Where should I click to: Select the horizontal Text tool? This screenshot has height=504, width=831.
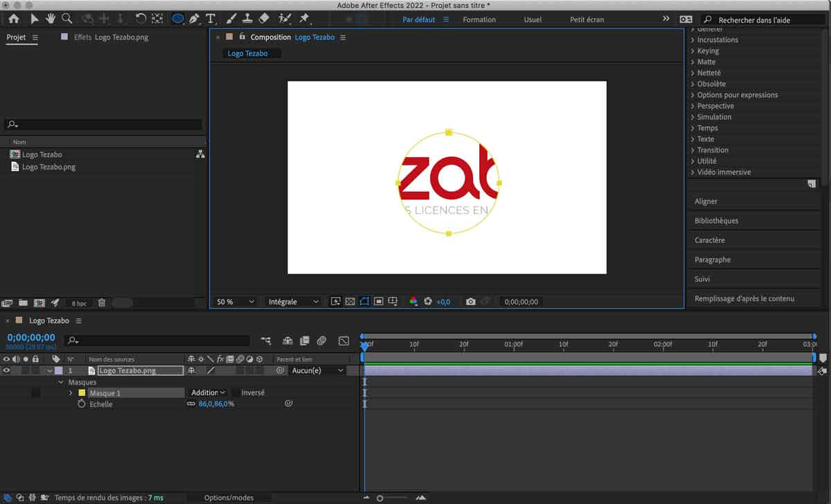(x=211, y=19)
